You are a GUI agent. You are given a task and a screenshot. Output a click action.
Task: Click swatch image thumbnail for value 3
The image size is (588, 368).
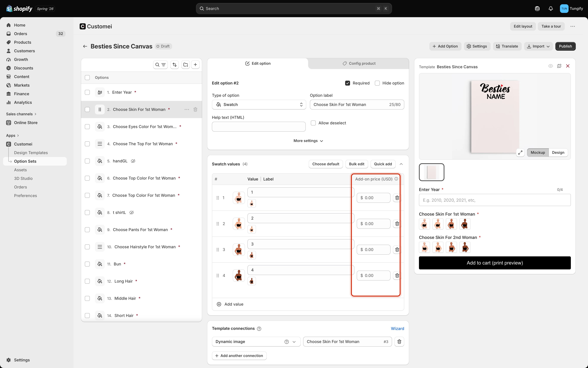tap(239, 250)
